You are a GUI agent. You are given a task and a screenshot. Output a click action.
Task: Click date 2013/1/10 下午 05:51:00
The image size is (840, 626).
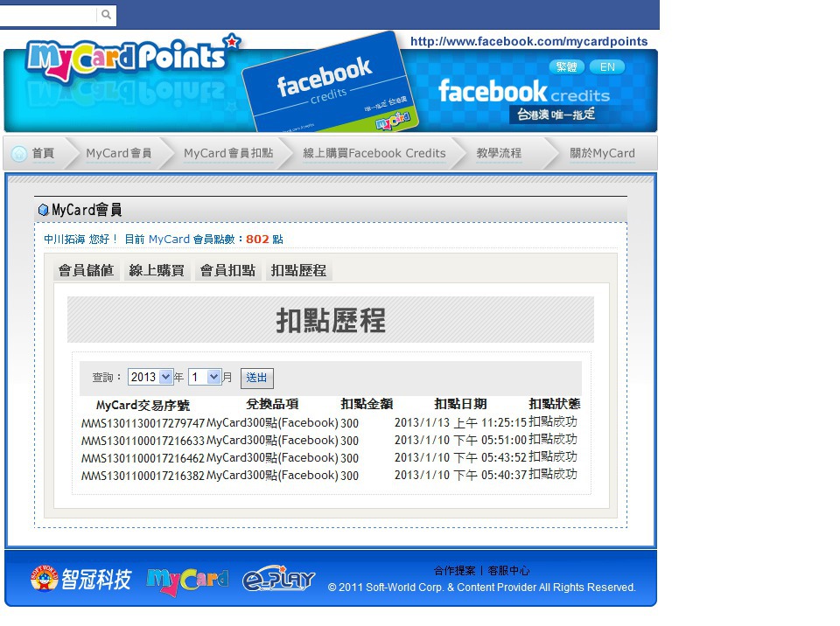461,440
